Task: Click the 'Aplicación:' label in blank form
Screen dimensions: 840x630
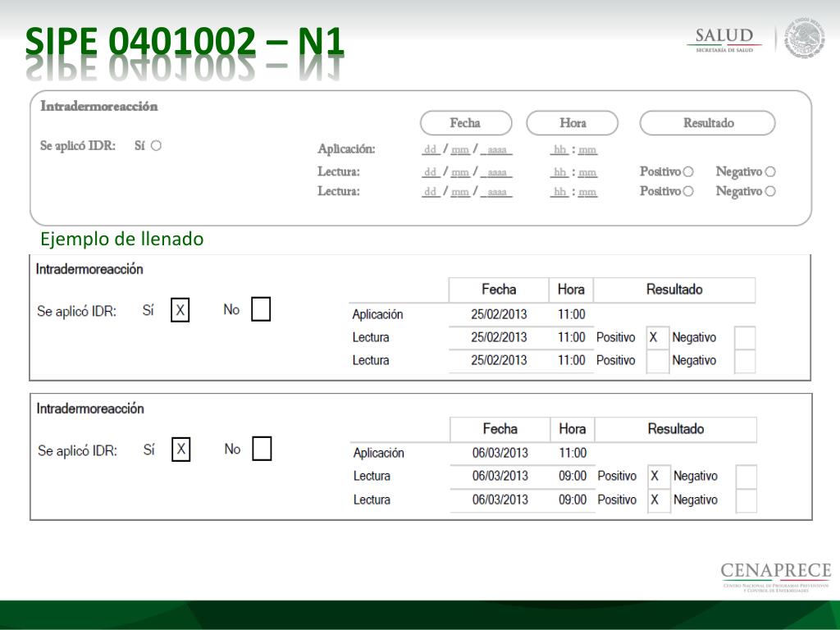Action: 347,149
